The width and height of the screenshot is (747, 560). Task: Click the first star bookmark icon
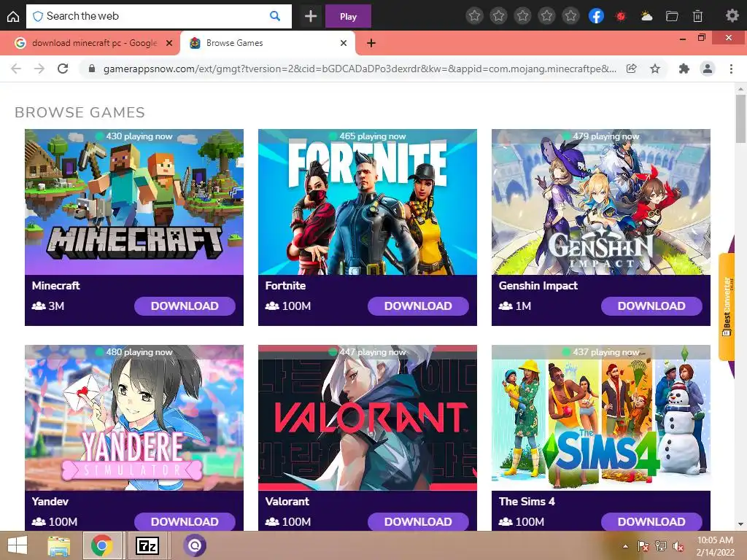click(x=474, y=16)
